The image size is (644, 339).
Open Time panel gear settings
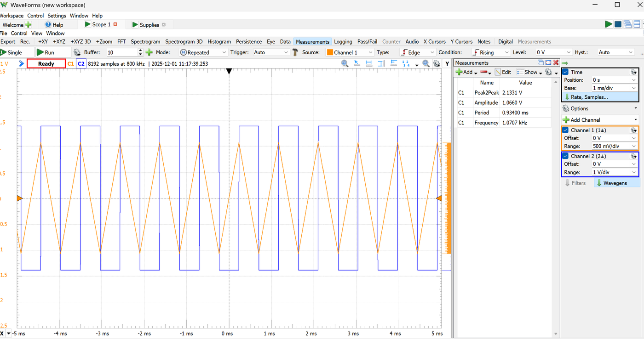pos(633,72)
